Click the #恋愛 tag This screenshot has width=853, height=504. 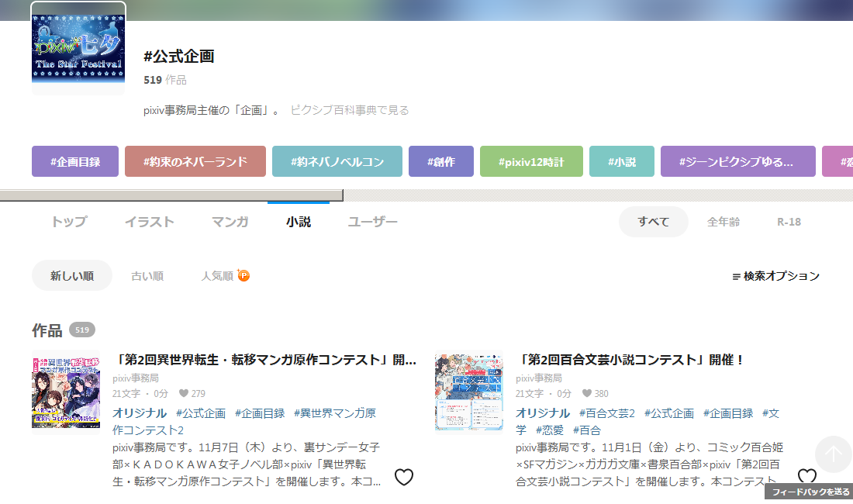coord(550,430)
